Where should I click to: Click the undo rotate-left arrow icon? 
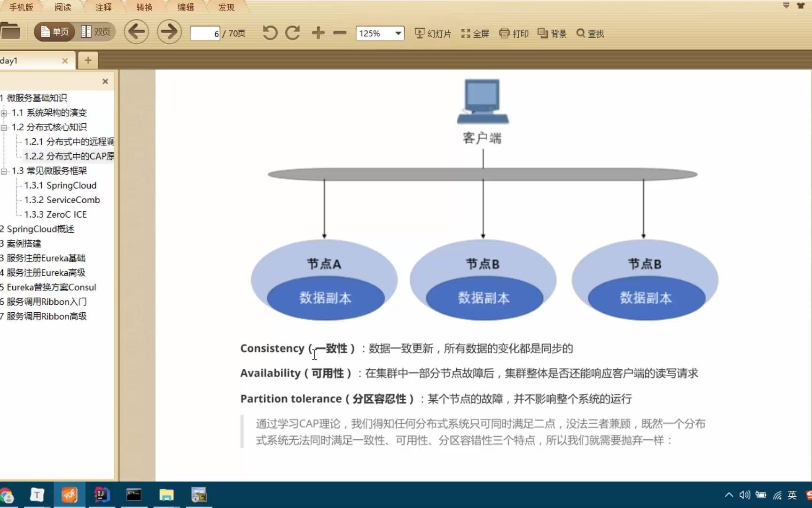[x=269, y=33]
